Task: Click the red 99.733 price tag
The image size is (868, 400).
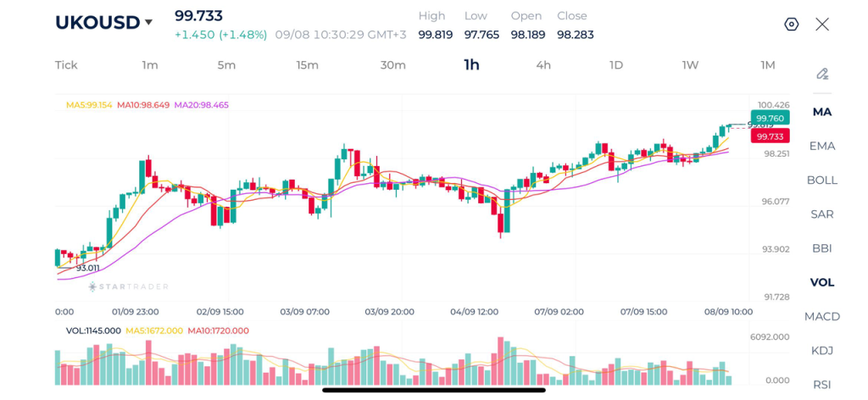Action: click(770, 136)
